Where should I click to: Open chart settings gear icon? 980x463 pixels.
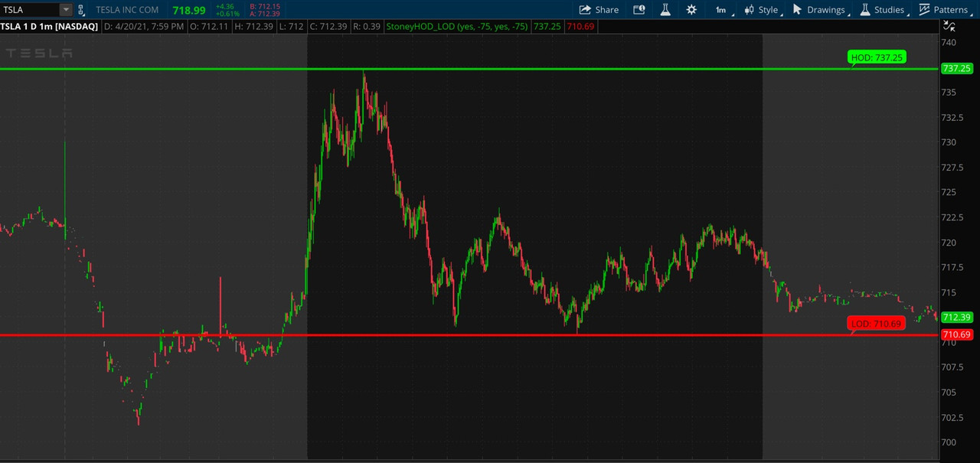pos(691,10)
